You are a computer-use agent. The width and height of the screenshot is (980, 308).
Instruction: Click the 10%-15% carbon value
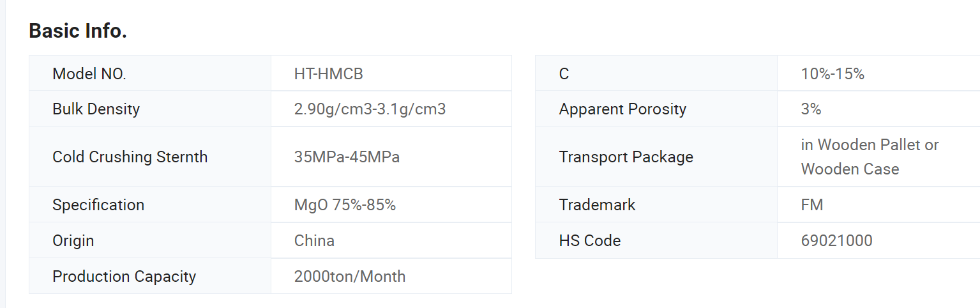(833, 73)
